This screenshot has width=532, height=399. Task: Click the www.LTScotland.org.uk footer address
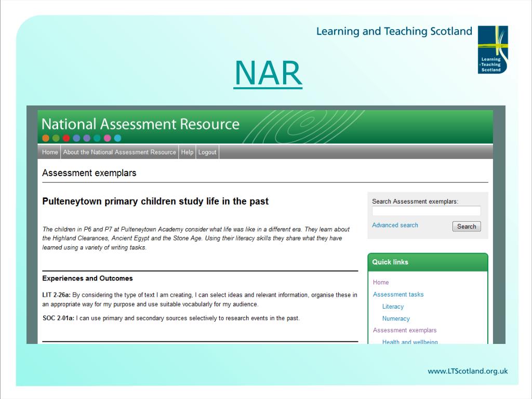pos(468,371)
